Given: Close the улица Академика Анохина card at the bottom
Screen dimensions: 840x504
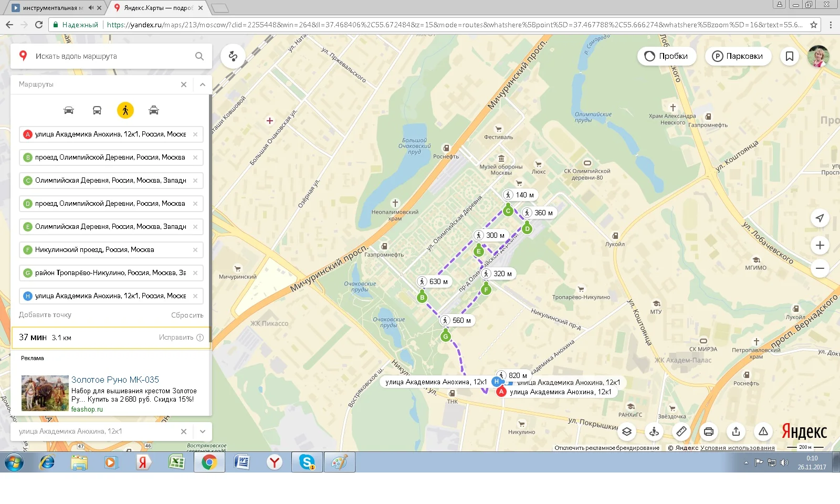Looking at the screenshot, I should pos(184,432).
